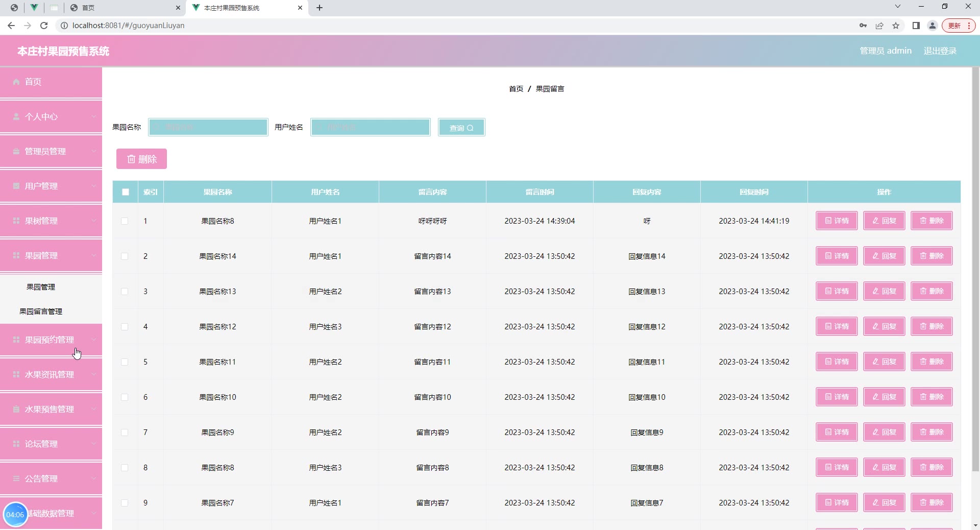Switch to the 首页 browser tab
Image resolution: width=980 pixels, height=530 pixels.
coord(125,8)
